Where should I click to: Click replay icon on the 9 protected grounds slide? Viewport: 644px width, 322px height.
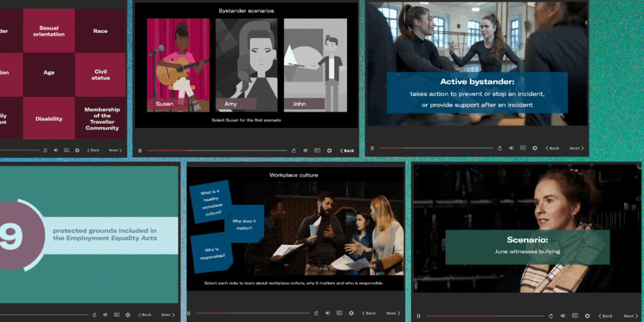(94, 315)
